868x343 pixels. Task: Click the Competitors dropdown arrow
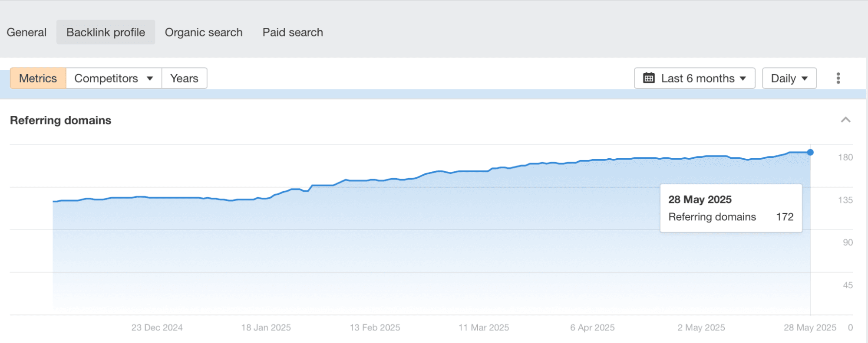point(150,78)
